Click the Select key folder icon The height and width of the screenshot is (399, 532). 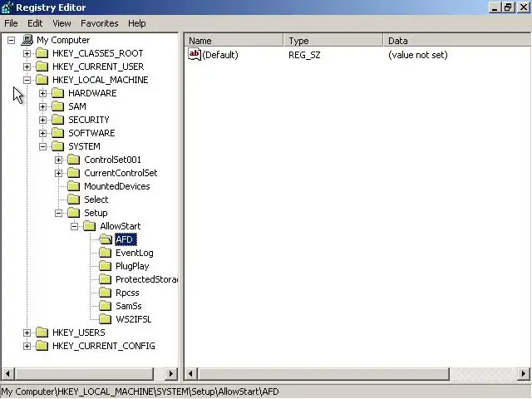point(73,199)
